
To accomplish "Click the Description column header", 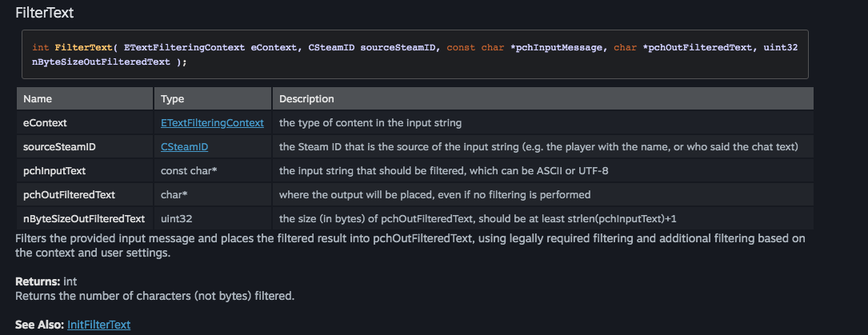I will [x=306, y=99].
